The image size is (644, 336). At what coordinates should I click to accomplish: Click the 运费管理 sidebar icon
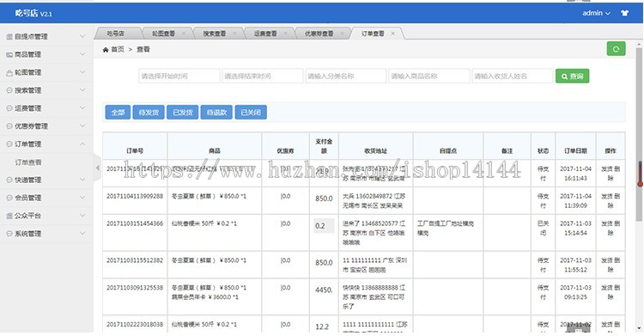(9, 108)
